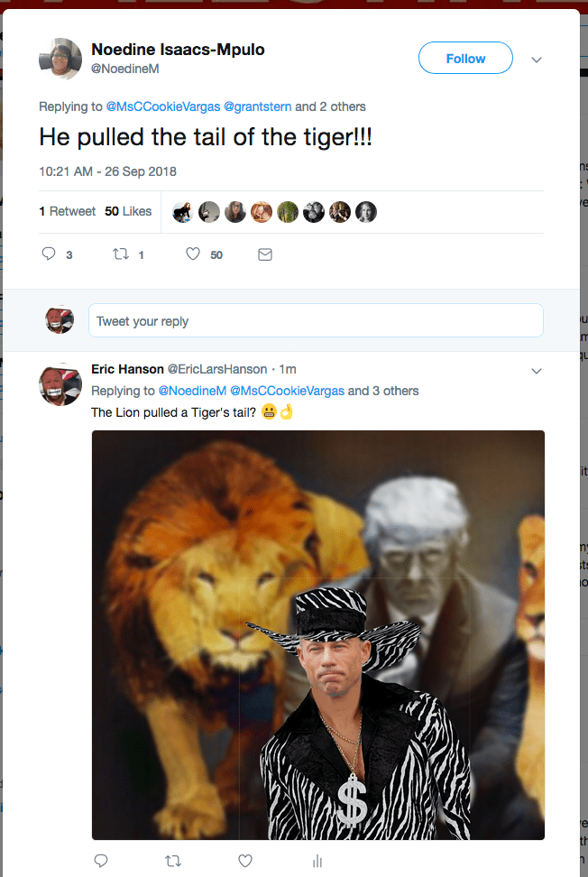Screen dimensions: 588x877
Task: Open the caret menu on Eric's reply
Action: pyautogui.click(x=537, y=371)
